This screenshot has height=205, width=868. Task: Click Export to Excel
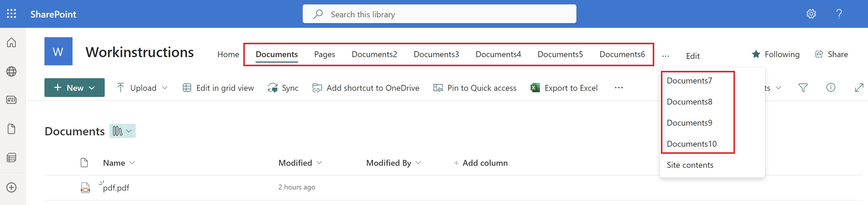click(564, 88)
